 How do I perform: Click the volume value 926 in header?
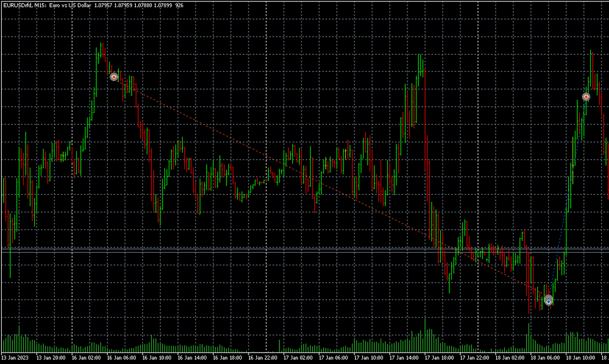click(x=179, y=5)
